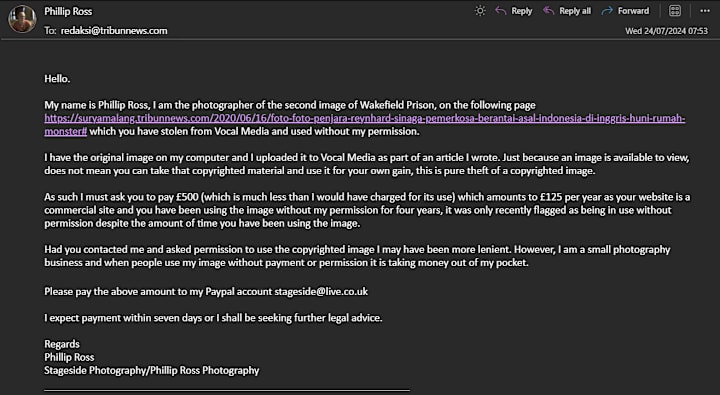Screen dimensions: 720x395
Task: Click the Stageside Photography signature line
Action: coord(152,371)
